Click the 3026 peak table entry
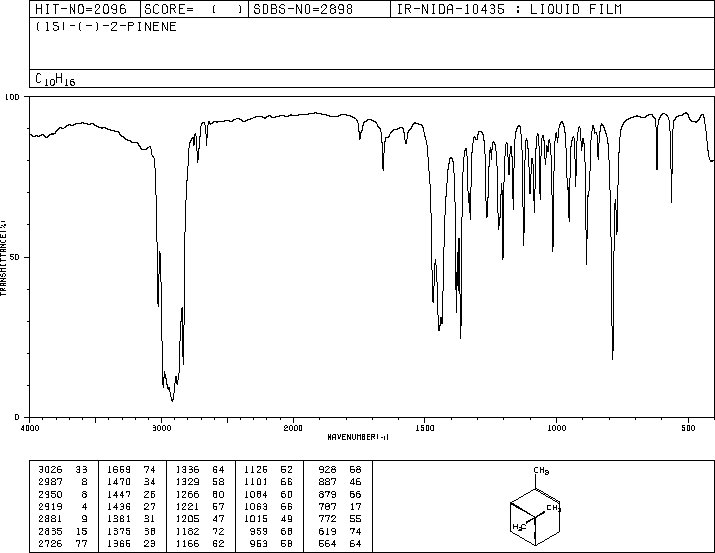715x553 pixels. click(x=63, y=470)
